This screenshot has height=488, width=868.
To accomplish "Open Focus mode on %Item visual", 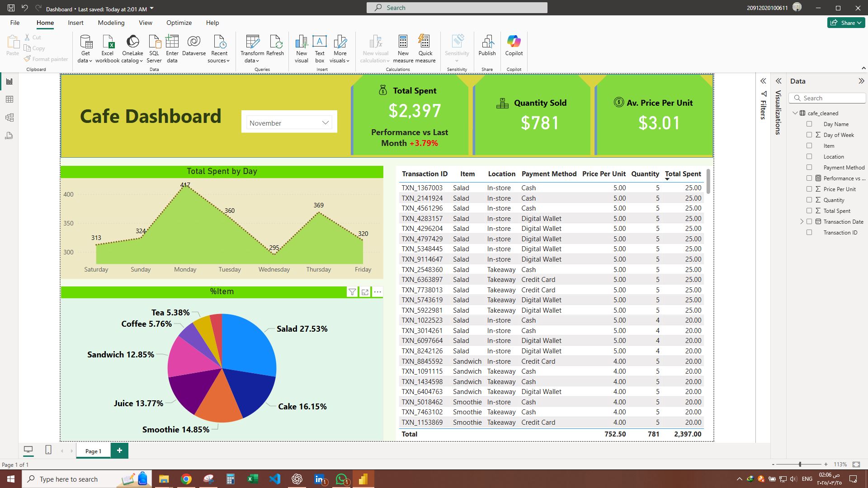I will [x=365, y=292].
